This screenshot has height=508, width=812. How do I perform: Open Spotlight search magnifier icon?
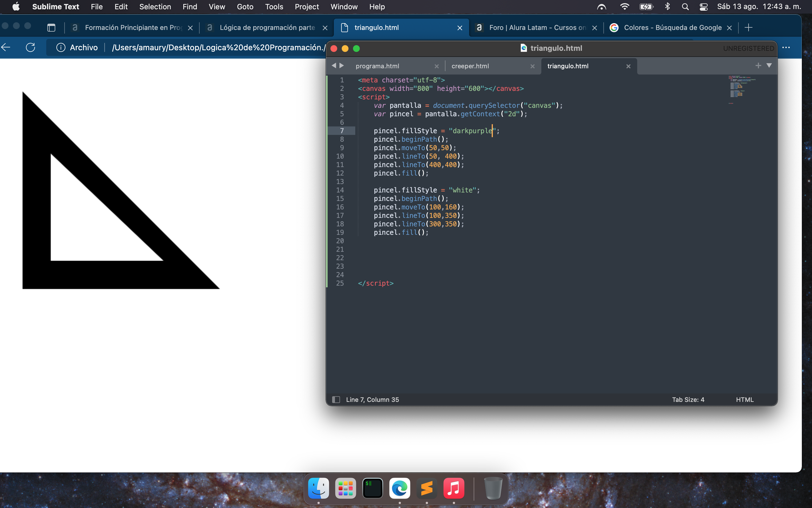coord(685,7)
